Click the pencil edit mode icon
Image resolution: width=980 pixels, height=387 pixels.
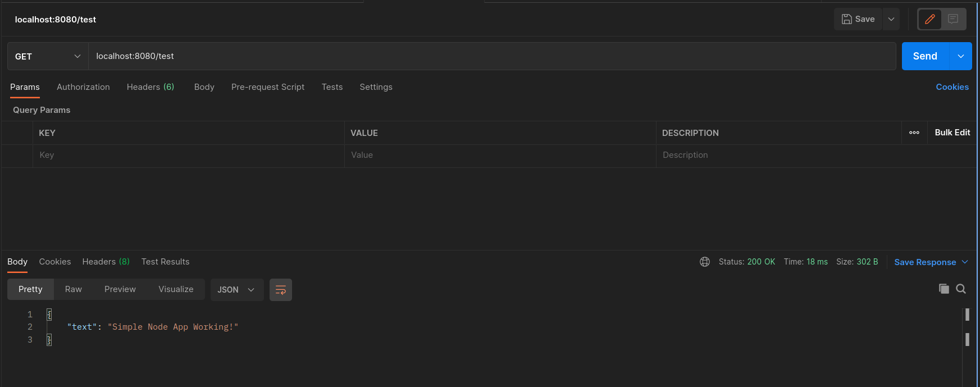tap(929, 19)
